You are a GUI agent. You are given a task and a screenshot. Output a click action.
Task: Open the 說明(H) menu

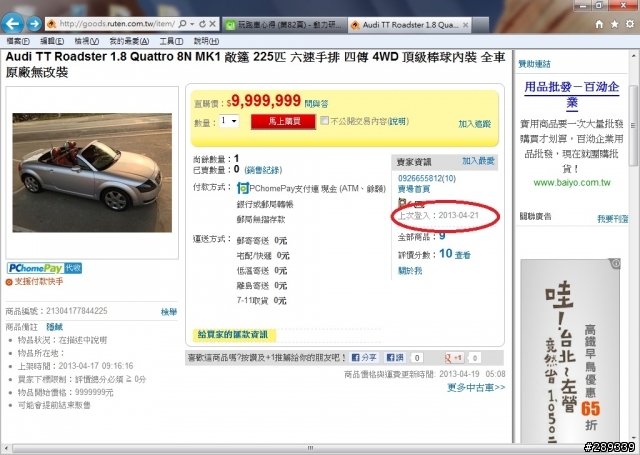pos(206,41)
